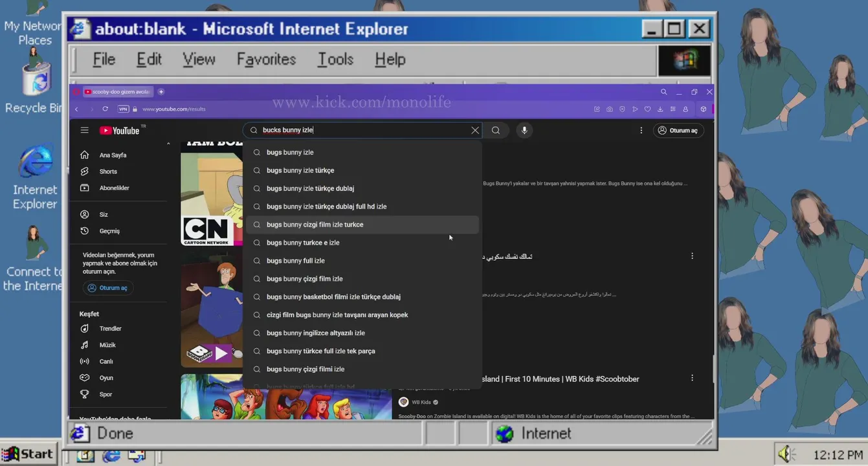Open Abonelikler in the sidebar
868x466 pixels.
(114, 188)
